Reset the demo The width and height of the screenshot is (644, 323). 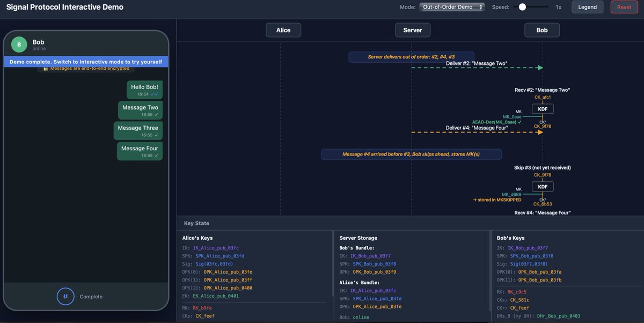[x=624, y=7]
